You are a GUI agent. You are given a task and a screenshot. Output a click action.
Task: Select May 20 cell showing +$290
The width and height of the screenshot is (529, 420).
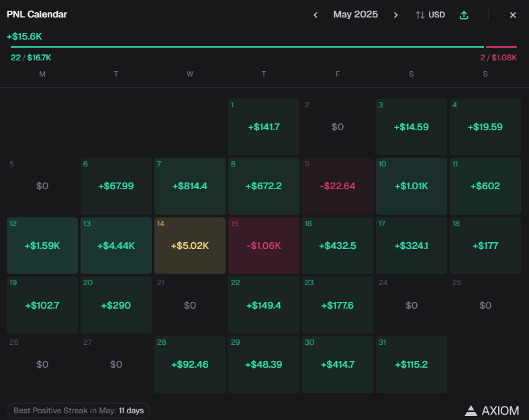(x=116, y=305)
